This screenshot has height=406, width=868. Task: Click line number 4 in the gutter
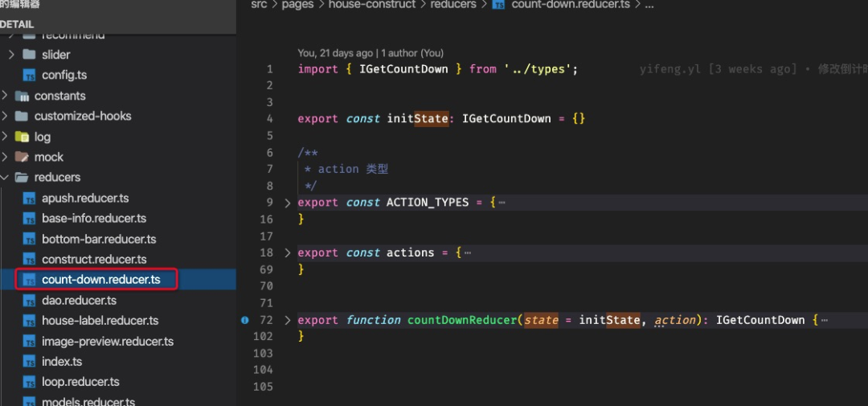[269, 119]
